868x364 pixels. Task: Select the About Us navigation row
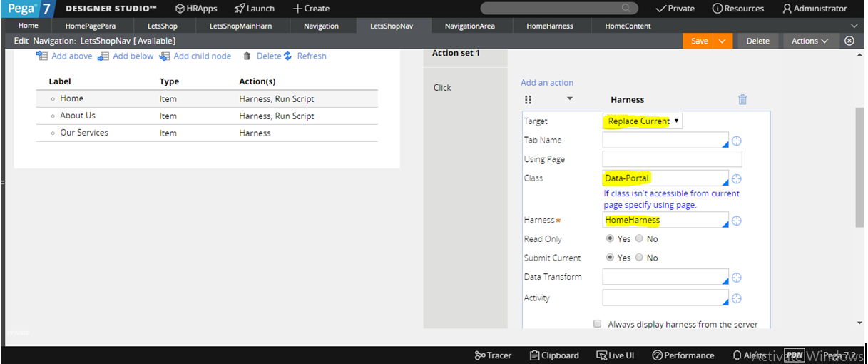click(207, 116)
